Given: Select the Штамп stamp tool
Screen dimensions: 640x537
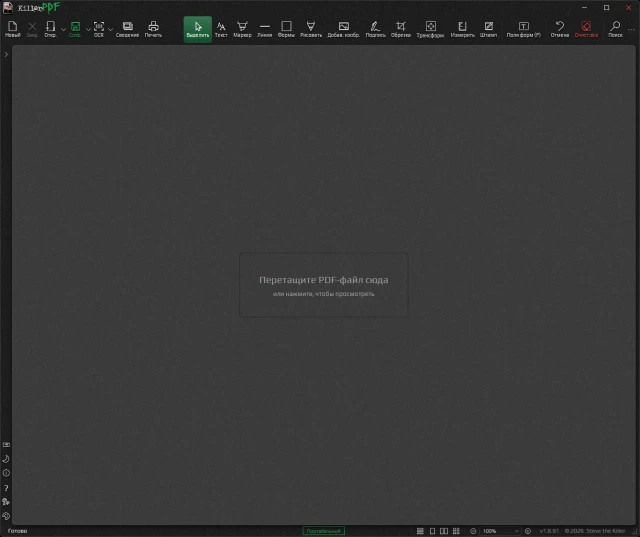Looking at the screenshot, I should pos(489,29).
